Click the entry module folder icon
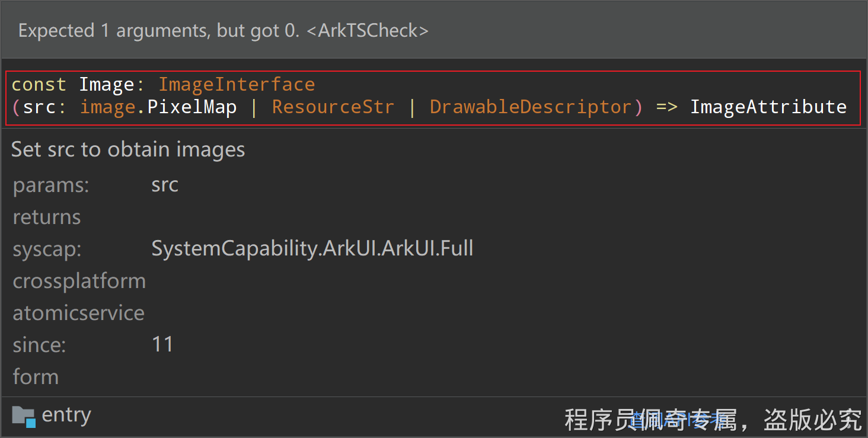This screenshot has width=868, height=438. 24,416
